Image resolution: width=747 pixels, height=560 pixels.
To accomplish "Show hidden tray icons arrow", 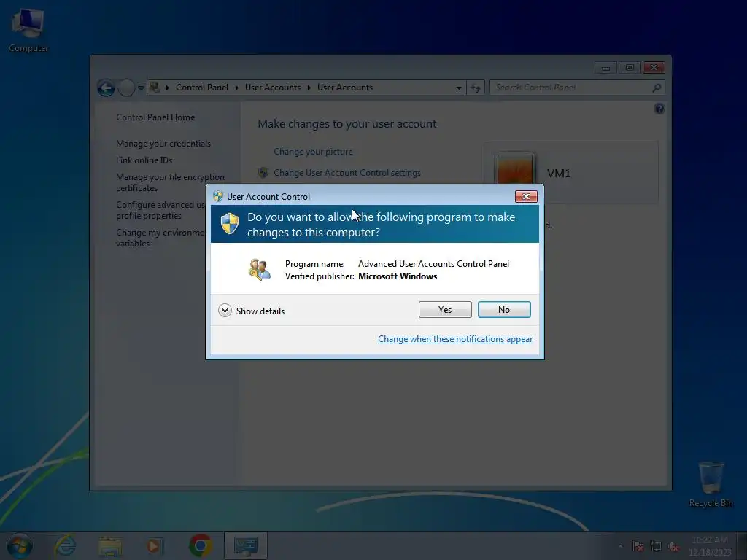I will tap(620, 546).
